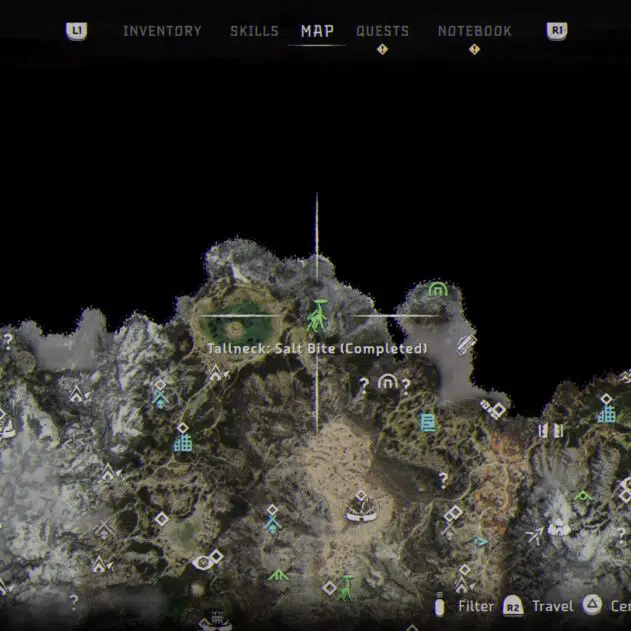This screenshot has width=631, height=631.
Task: Click the 'Tallneck: Salt Bite (Completed)' label
Action: coord(317,348)
